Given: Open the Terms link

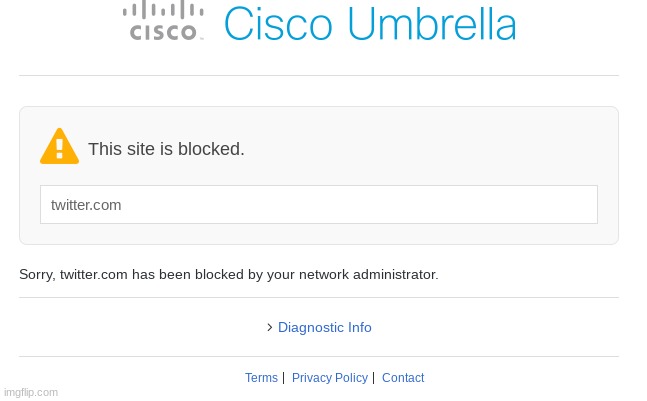Looking at the screenshot, I should point(261,377).
